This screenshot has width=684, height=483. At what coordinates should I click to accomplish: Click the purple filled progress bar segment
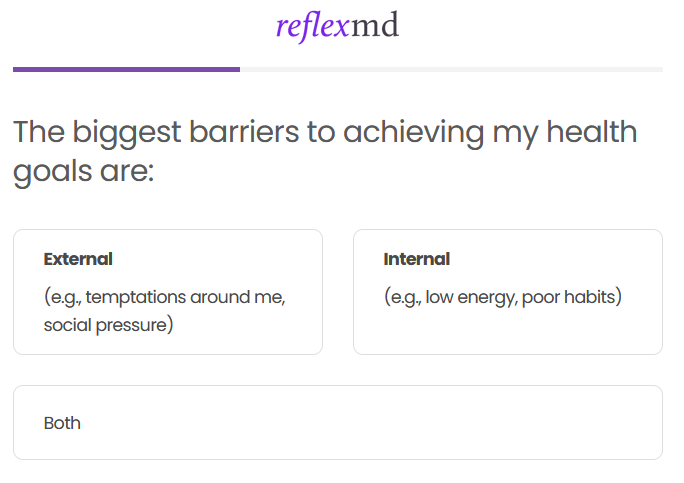[126, 69]
